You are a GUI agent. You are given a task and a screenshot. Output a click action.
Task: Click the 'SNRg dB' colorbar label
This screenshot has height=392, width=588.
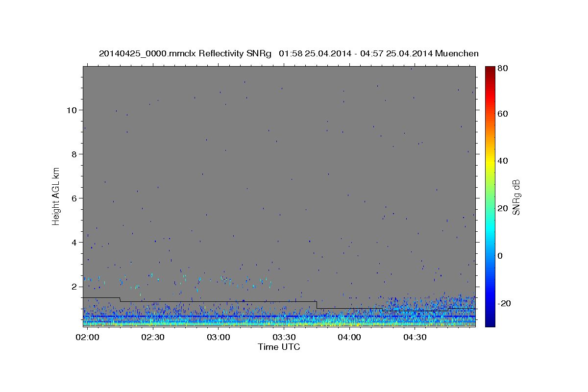(516, 196)
